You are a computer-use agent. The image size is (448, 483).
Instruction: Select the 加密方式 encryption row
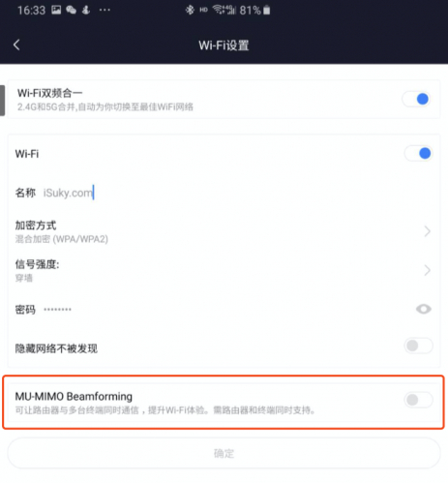click(224, 231)
